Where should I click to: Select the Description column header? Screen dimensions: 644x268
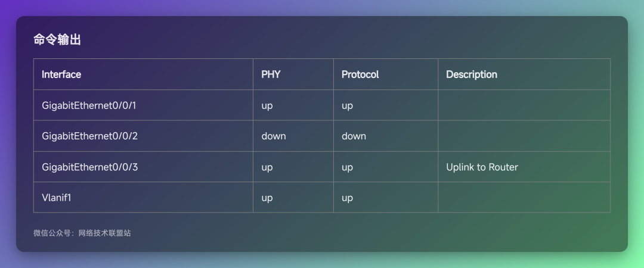pos(472,74)
